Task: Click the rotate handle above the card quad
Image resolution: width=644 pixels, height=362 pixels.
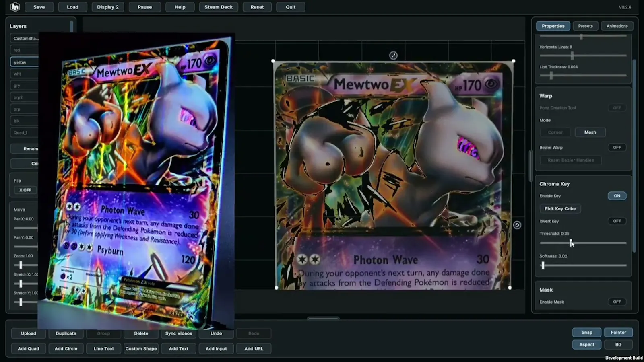Action: coord(393,56)
